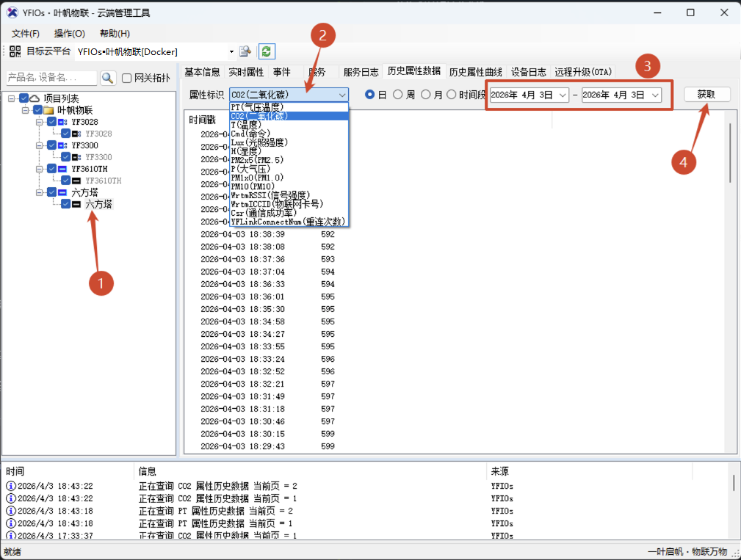Switch to the 历史属性曲线 tab
741x560 pixels.
coord(475,72)
